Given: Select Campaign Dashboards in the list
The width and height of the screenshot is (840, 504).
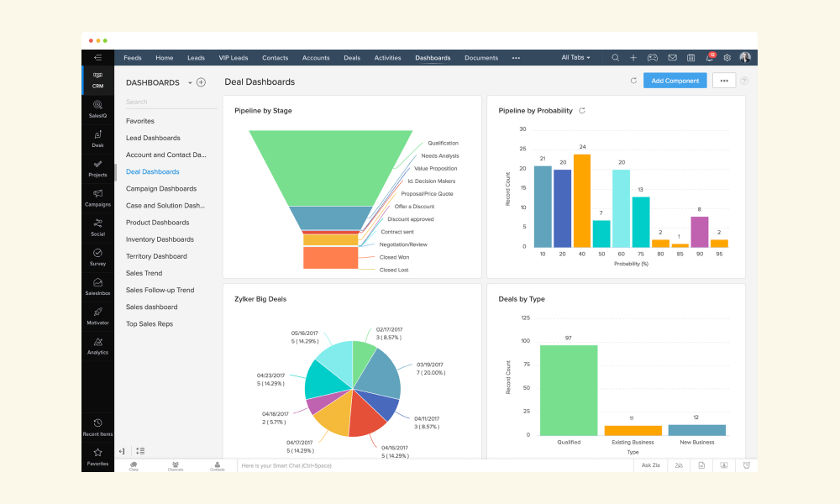Looking at the screenshot, I should 160,188.
